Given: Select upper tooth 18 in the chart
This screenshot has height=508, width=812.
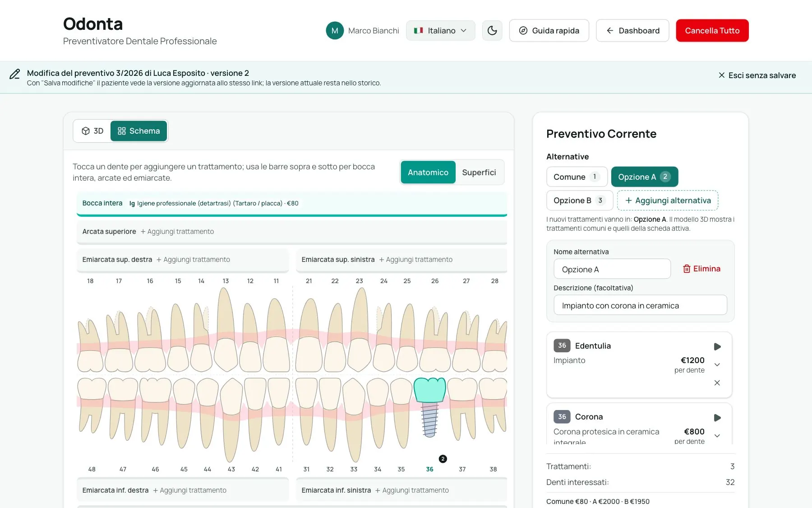Looking at the screenshot, I should tap(90, 346).
